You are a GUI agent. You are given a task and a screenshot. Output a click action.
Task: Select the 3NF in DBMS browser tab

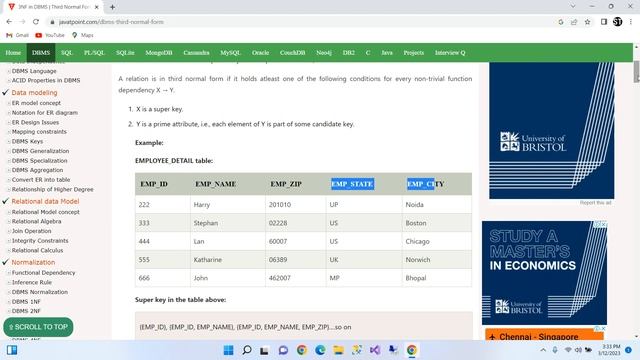(x=53, y=7)
